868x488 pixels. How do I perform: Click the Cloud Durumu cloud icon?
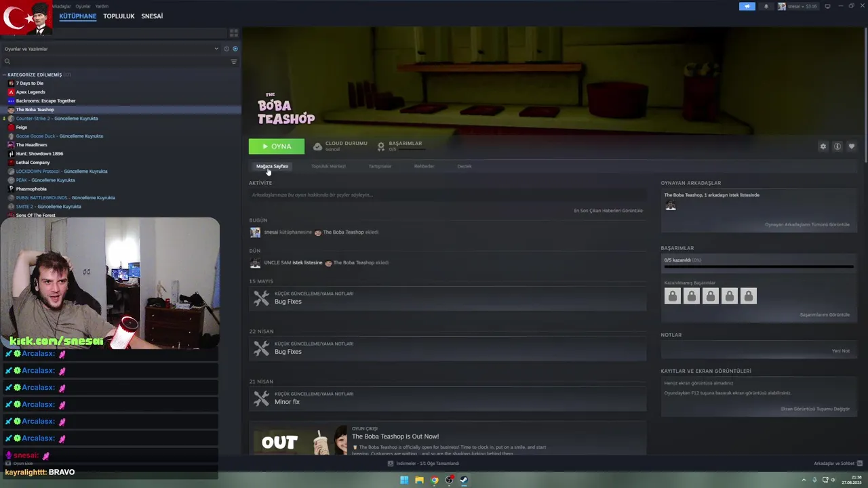click(317, 146)
